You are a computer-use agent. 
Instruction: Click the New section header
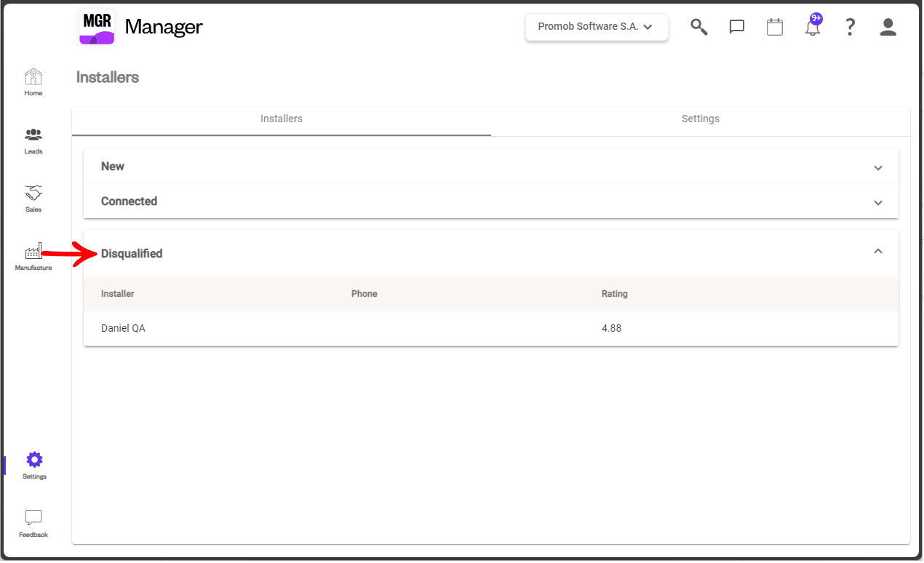click(x=491, y=167)
